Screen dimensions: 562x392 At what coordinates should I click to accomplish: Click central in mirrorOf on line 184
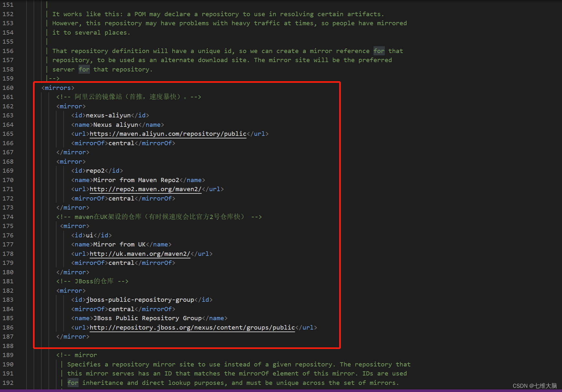click(x=121, y=309)
